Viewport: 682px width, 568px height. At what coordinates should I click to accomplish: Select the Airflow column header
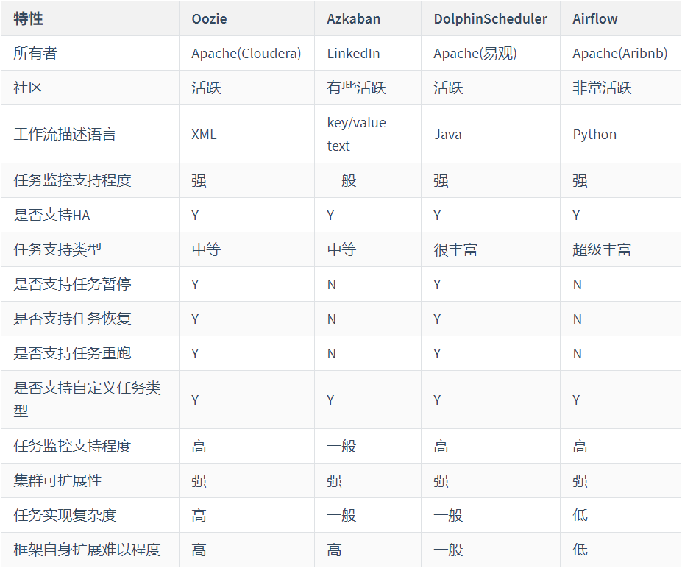(x=595, y=19)
